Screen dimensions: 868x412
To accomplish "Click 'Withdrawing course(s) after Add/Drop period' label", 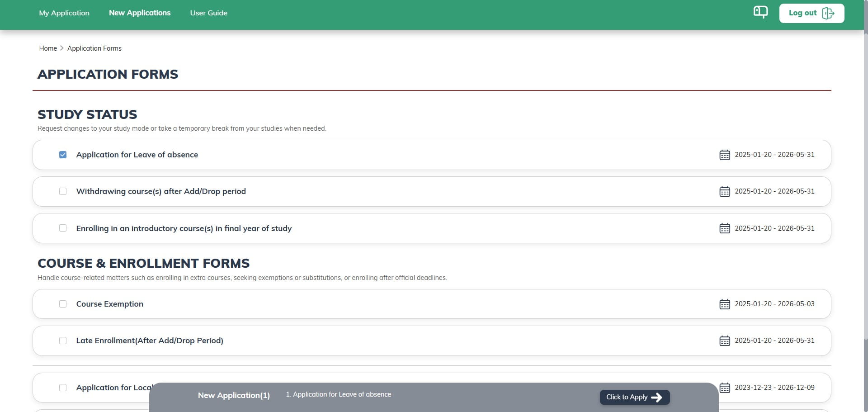I will (x=161, y=191).
